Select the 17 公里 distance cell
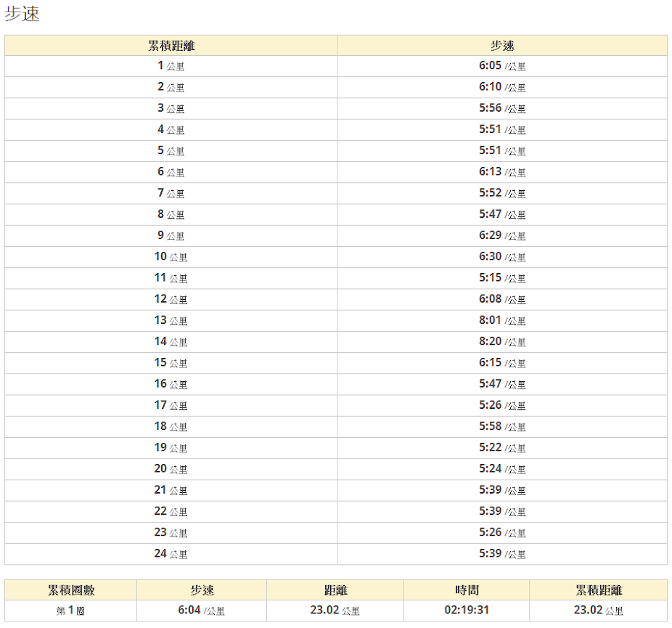Viewport: 672px width, 628px height. [171, 406]
